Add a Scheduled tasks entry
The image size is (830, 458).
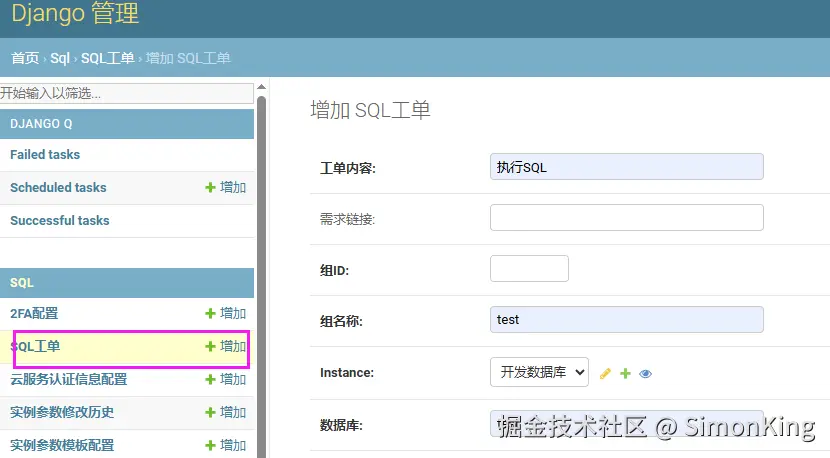point(225,187)
